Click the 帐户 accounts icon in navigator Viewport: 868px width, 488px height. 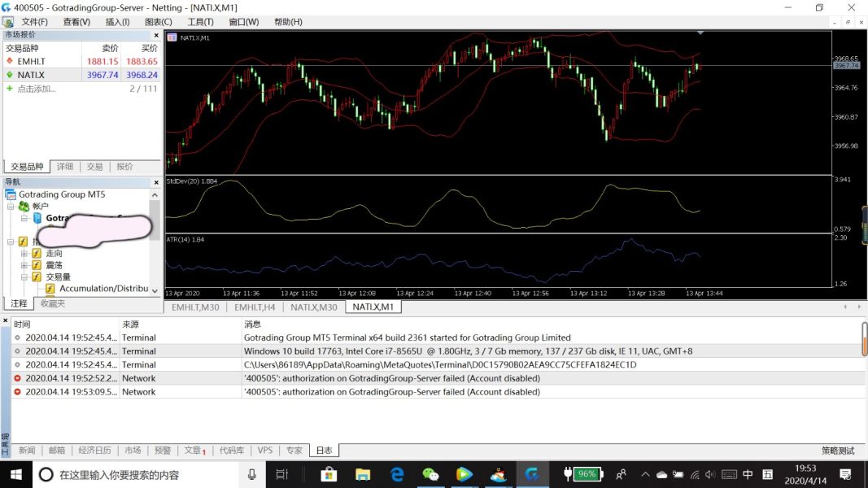point(24,207)
